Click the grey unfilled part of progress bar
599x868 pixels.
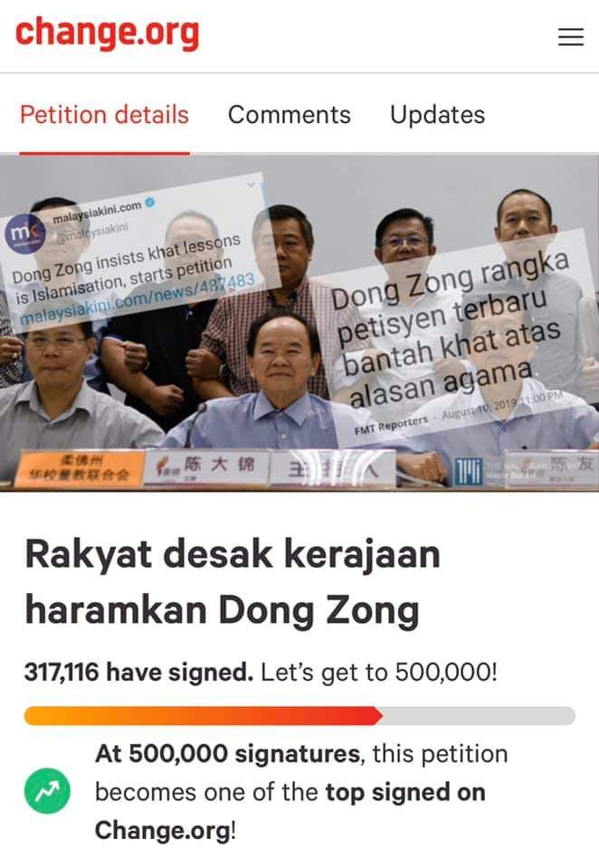(x=479, y=716)
